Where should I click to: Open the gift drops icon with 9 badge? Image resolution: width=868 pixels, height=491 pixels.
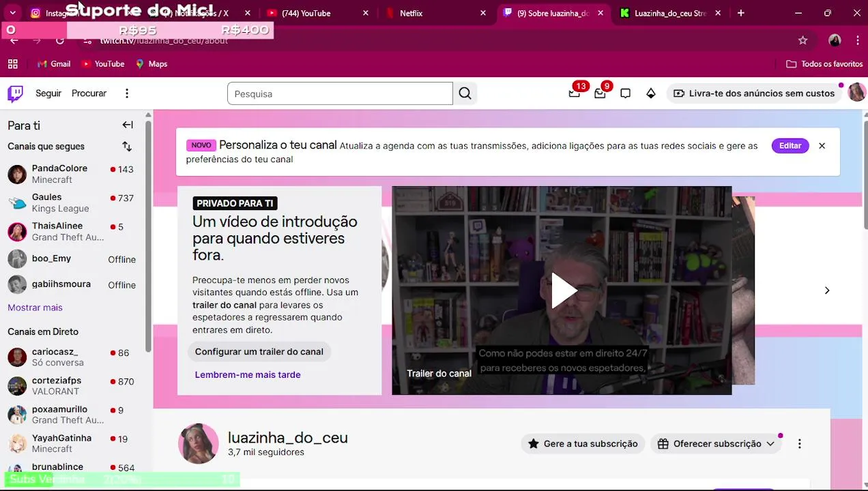pos(600,93)
